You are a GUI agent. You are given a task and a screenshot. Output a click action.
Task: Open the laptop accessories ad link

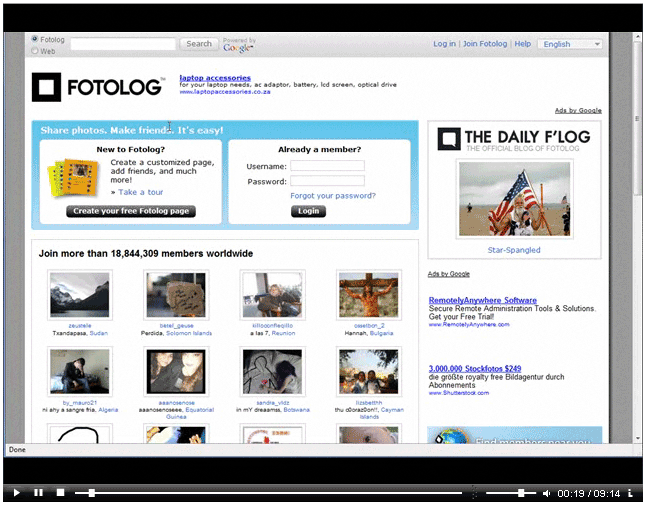pyautogui.click(x=215, y=77)
